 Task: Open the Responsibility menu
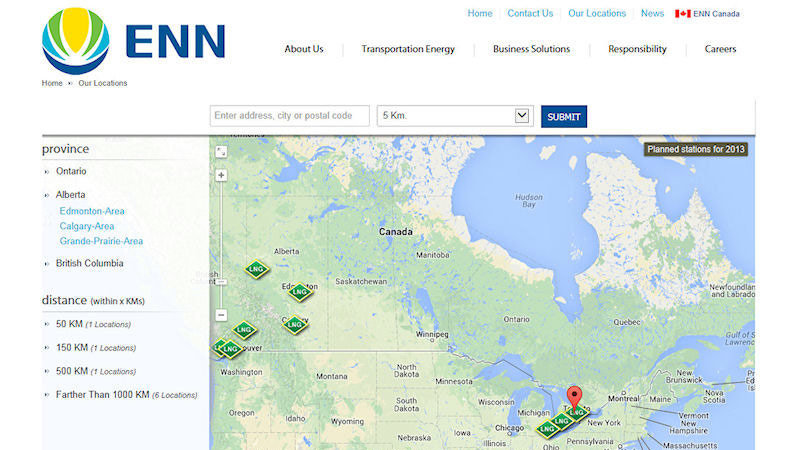coord(637,49)
